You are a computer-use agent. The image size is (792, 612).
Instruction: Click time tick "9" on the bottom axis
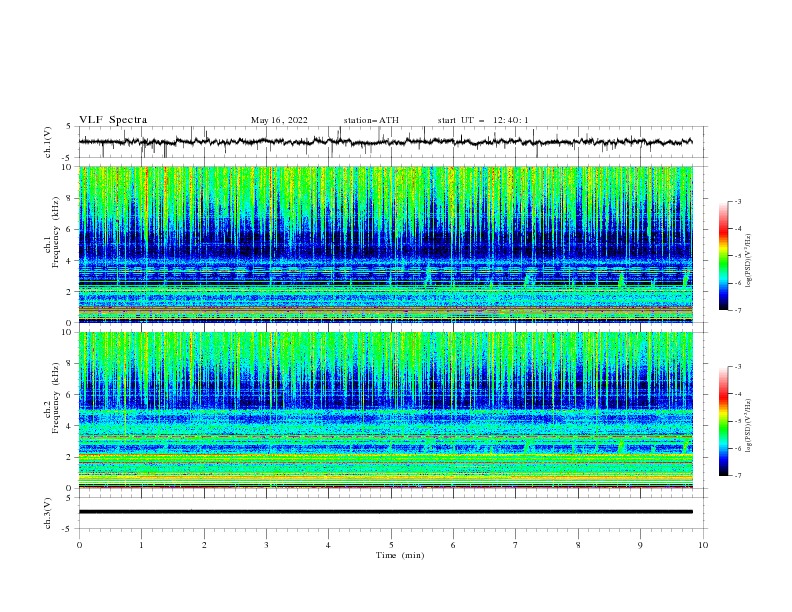coord(640,545)
